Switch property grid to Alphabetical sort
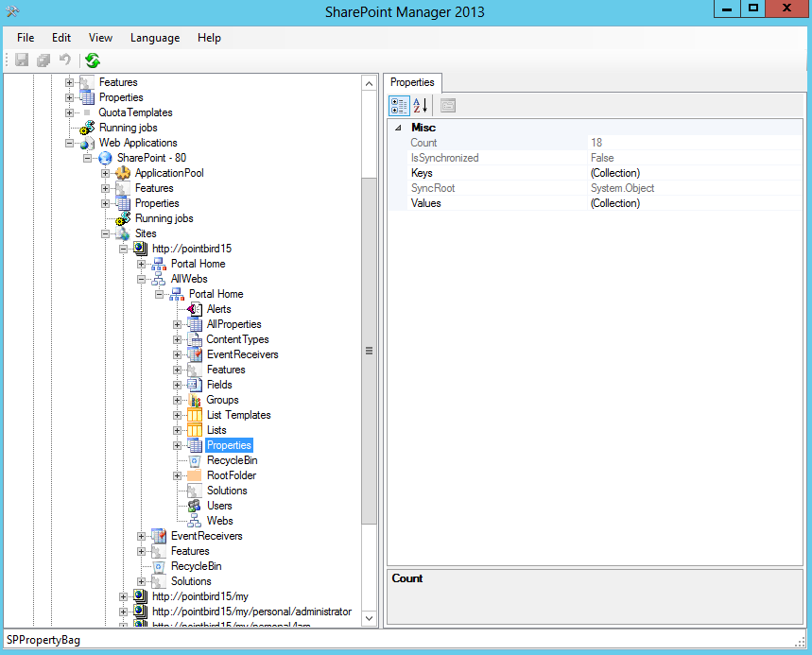The image size is (812, 655). point(421,105)
